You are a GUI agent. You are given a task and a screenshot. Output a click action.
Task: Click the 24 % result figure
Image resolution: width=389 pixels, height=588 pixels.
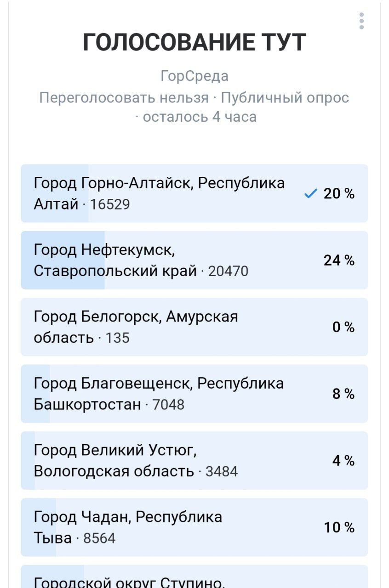coord(339,260)
